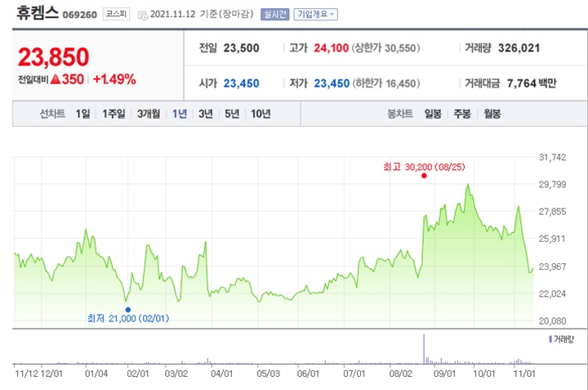Click the 거래대금 7,764 백만 value
The height and width of the screenshot is (390, 588).
coord(532,83)
